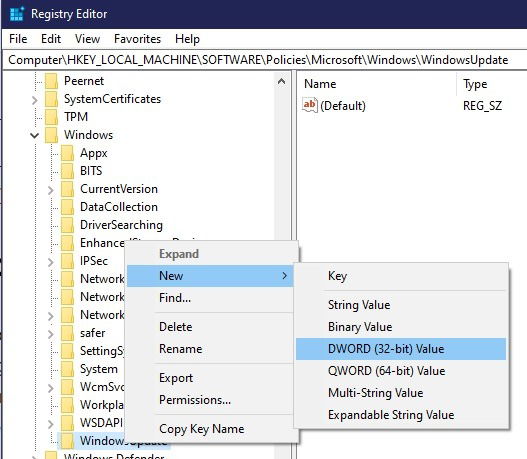The width and height of the screenshot is (527, 459).
Task: Click the Registry Editor app icon in title bar
Action: point(17,14)
